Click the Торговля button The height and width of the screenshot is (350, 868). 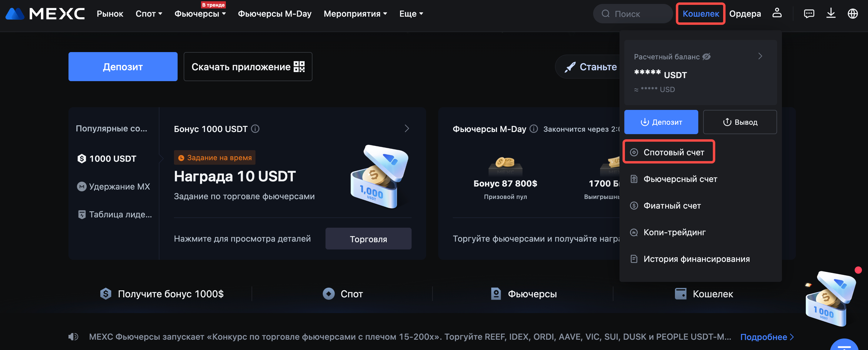(368, 239)
